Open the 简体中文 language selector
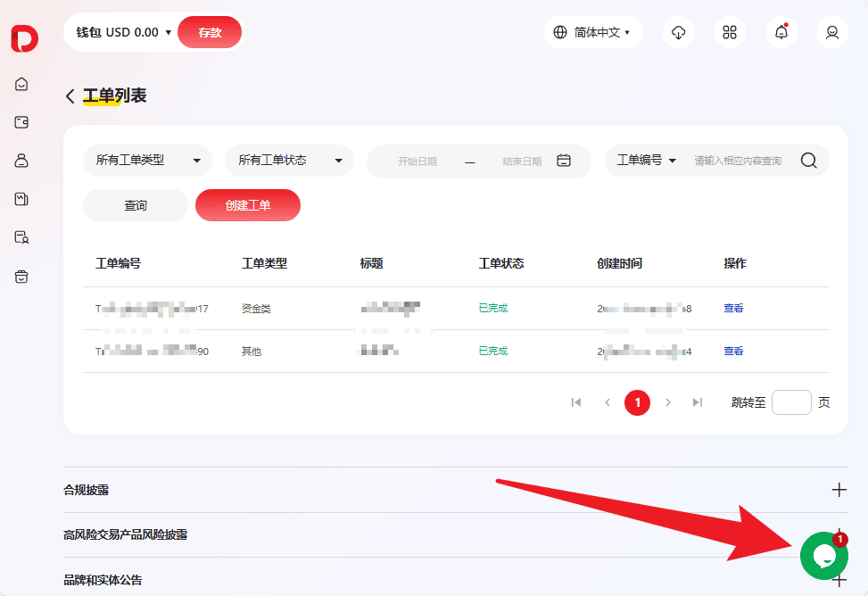The width and height of the screenshot is (868, 596). pos(593,32)
